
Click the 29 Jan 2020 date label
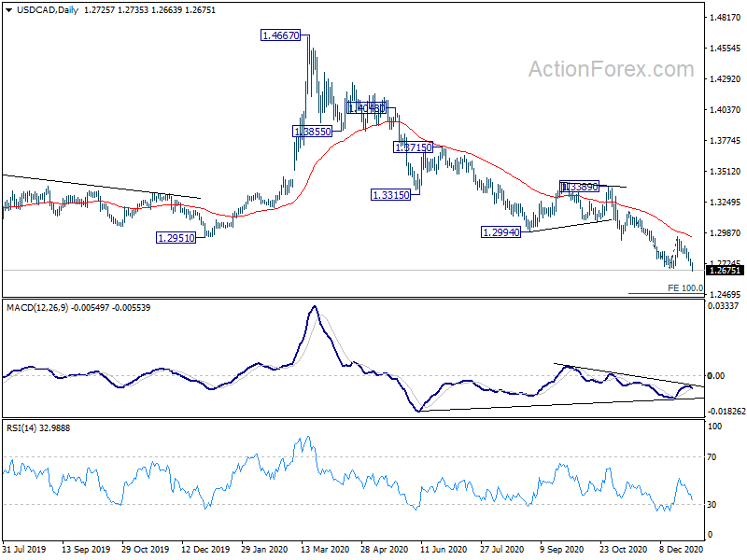pyautogui.click(x=264, y=549)
